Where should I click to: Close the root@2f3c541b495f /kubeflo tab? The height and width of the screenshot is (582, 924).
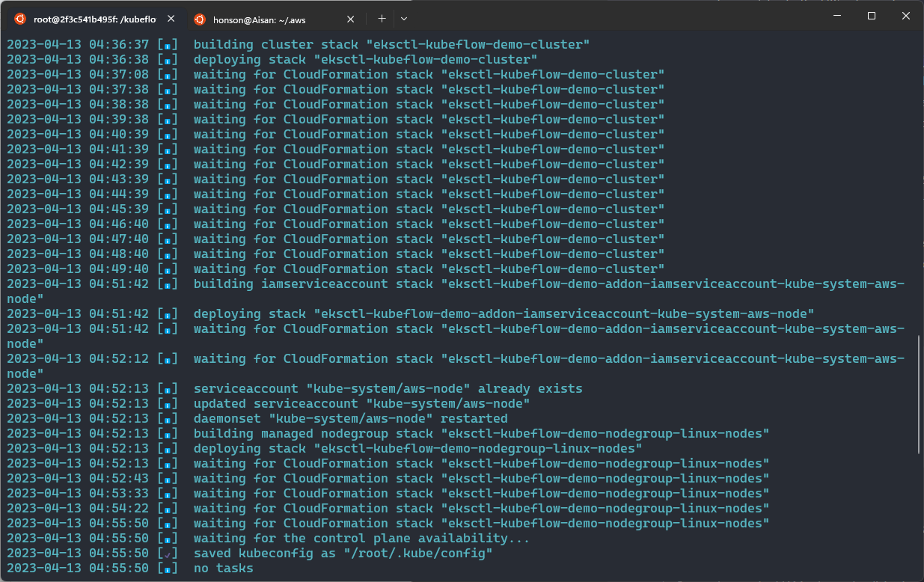pos(171,19)
